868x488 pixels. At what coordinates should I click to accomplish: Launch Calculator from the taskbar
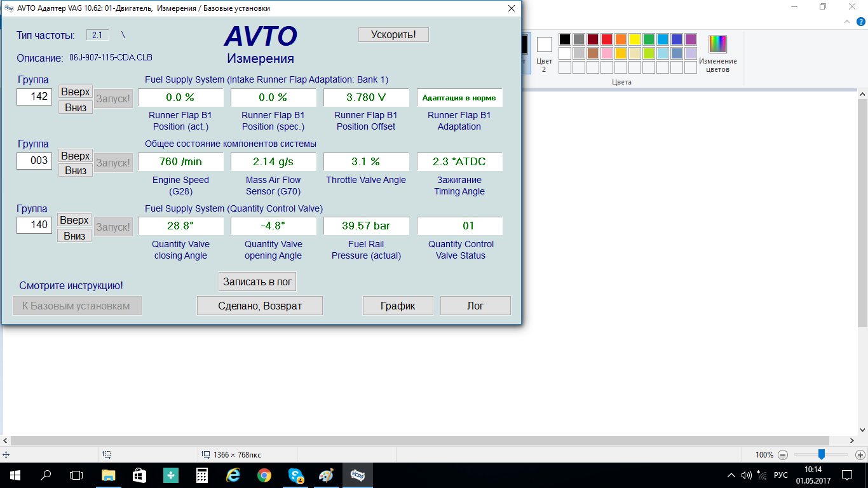(202, 475)
